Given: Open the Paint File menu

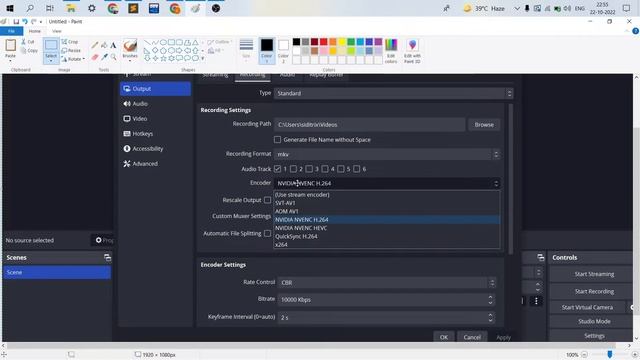Looking at the screenshot, I should [11, 31].
